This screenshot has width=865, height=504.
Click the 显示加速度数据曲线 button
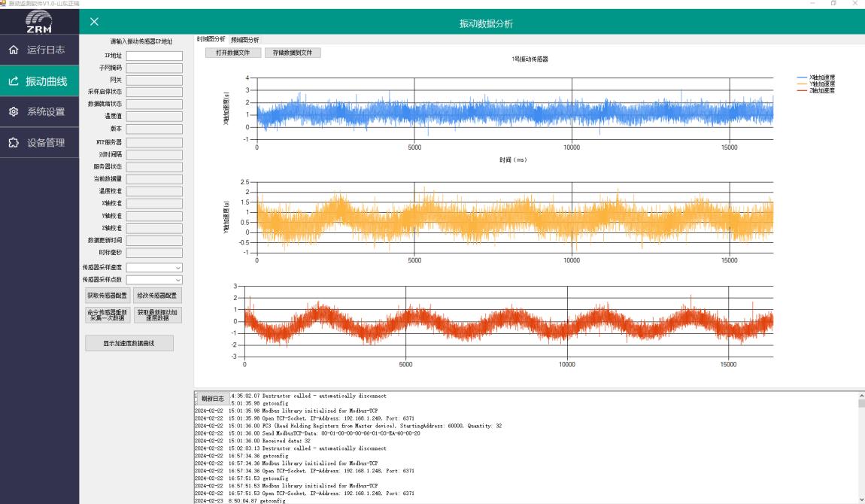pos(129,343)
